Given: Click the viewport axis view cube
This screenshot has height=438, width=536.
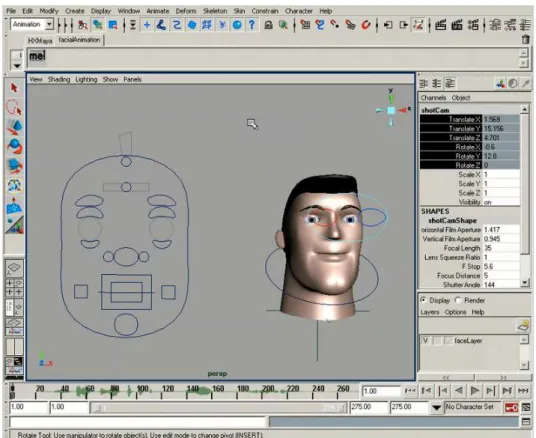Looking at the screenshot, I should pyautogui.click(x=391, y=110).
